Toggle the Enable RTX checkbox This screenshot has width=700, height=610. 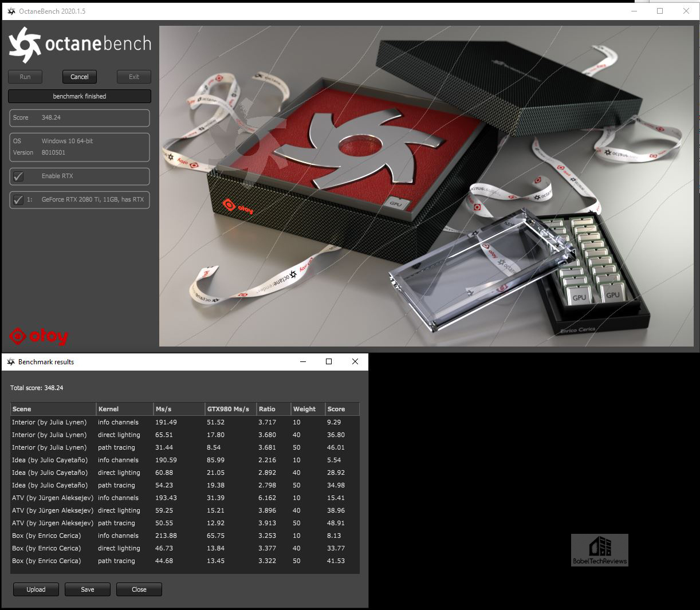click(x=18, y=176)
